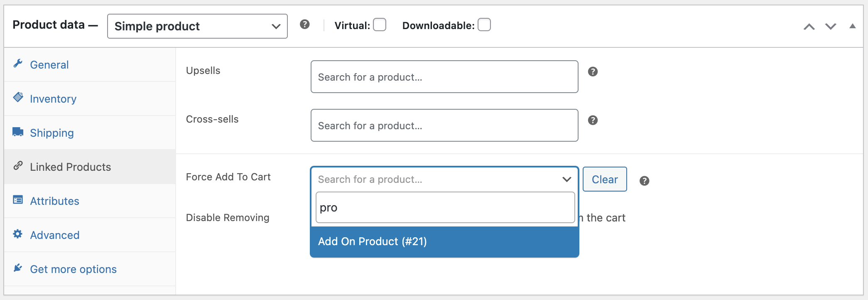Open the Get more options tab
868x300 pixels.
90,269
